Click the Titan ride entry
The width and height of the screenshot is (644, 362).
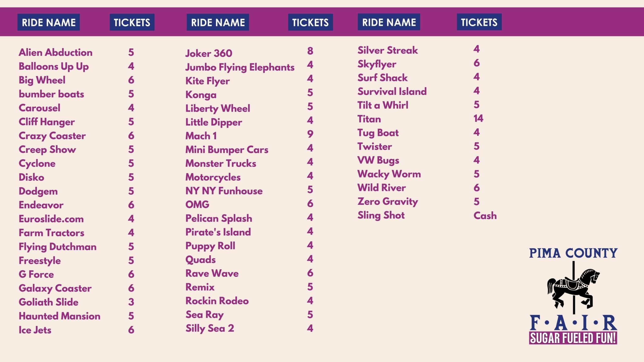pos(369,119)
